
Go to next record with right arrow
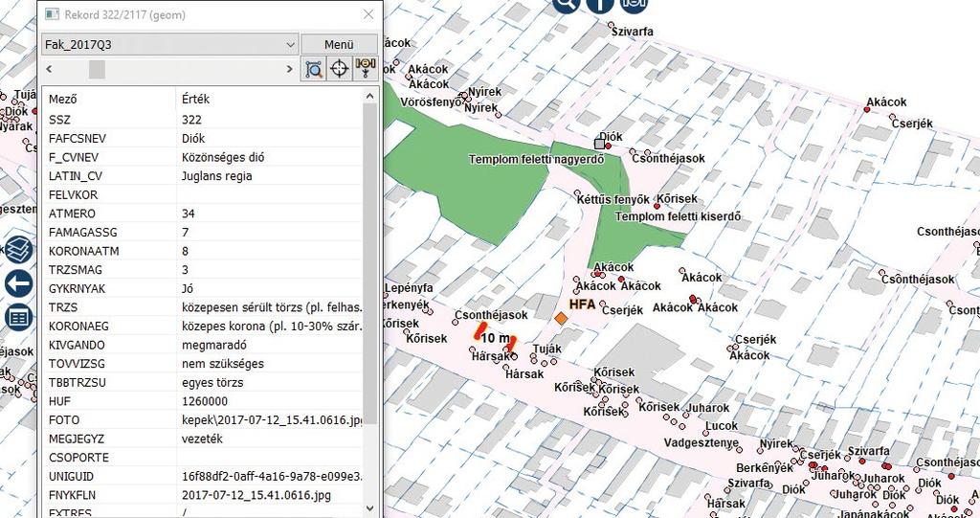pyautogui.click(x=289, y=69)
